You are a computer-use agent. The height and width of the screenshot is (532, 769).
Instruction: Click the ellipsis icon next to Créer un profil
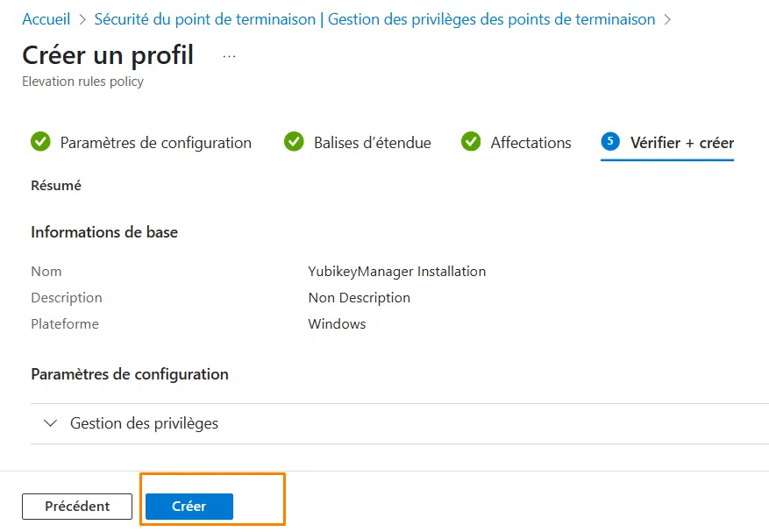pyautogui.click(x=228, y=54)
